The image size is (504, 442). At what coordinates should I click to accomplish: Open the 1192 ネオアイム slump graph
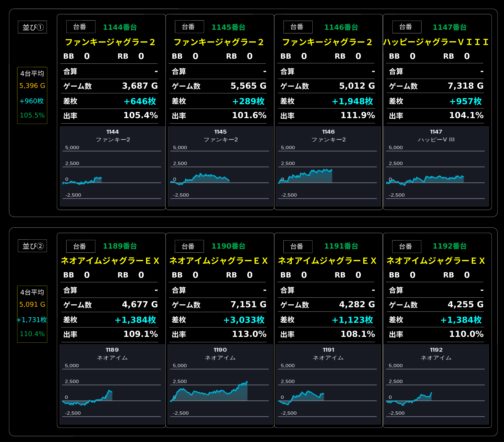pos(436,384)
